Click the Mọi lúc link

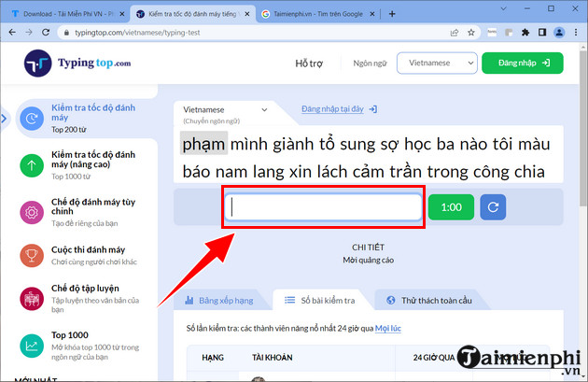click(x=388, y=329)
